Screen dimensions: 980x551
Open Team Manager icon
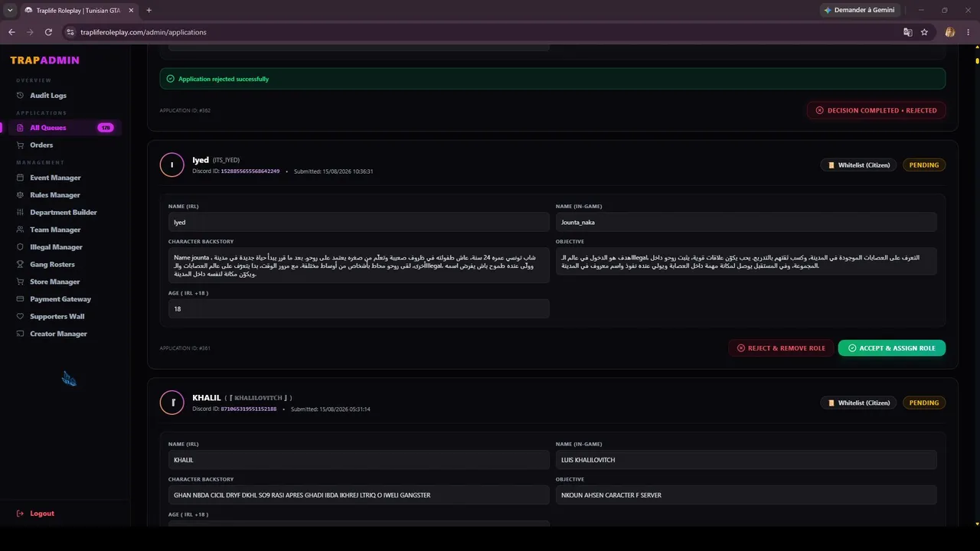coord(21,230)
